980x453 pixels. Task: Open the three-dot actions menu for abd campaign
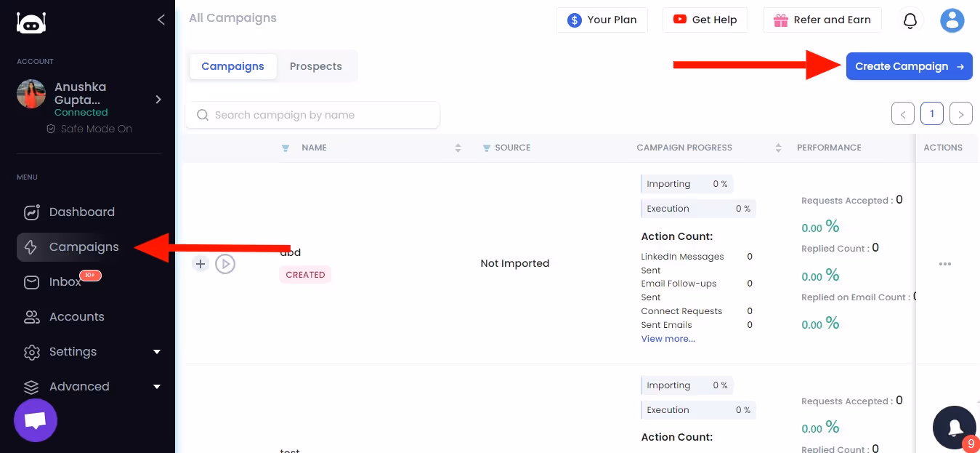pos(944,263)
